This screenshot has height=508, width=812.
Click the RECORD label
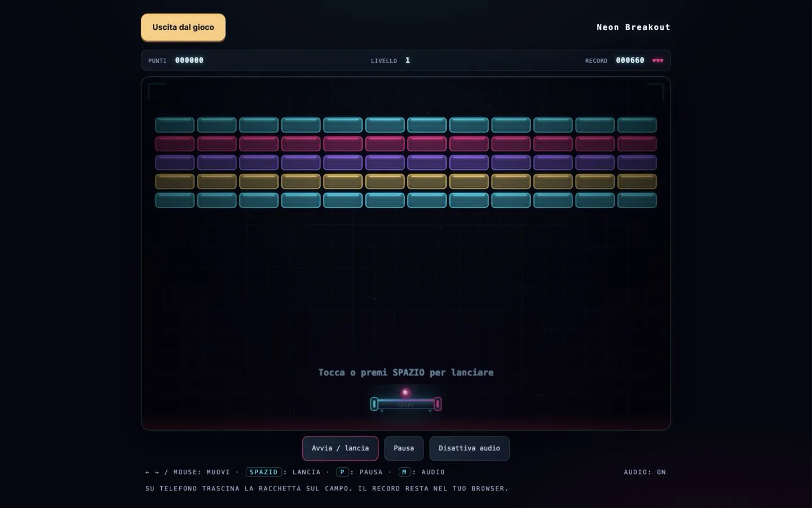pyautogui.click(x=596, y=60)
